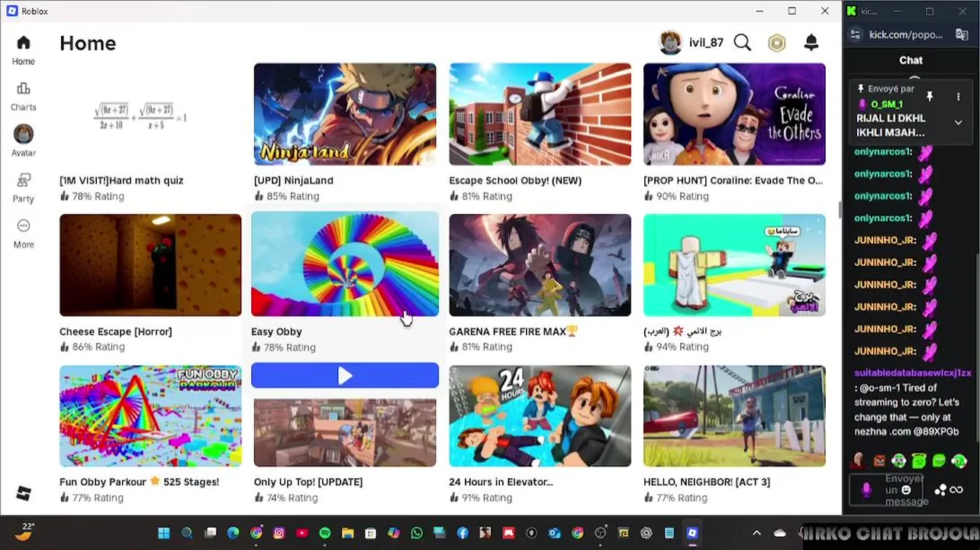Open the Party sidebar section
The width and height of the screenshot is (980, 550).
tap(24, 188)
